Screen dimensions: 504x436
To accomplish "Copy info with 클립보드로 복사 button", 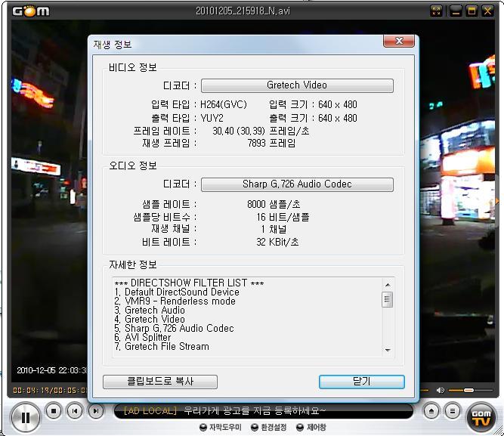I will click(x=160, y=382).
